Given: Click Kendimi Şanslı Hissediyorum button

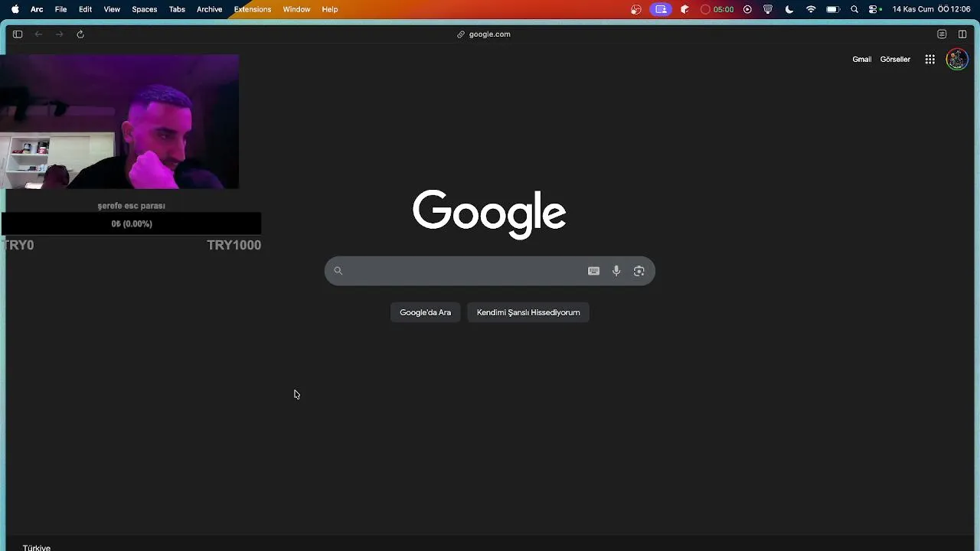Looking at the screenshot, I should 528,312.
